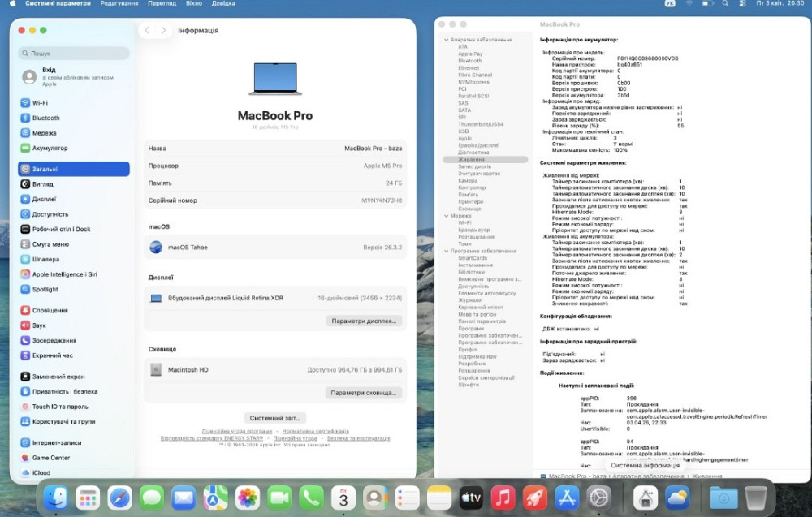Viewport: 812px width, 517px height.
Task: Collapse Програмне забезпечення in System Information
Action: click(447, 251)
